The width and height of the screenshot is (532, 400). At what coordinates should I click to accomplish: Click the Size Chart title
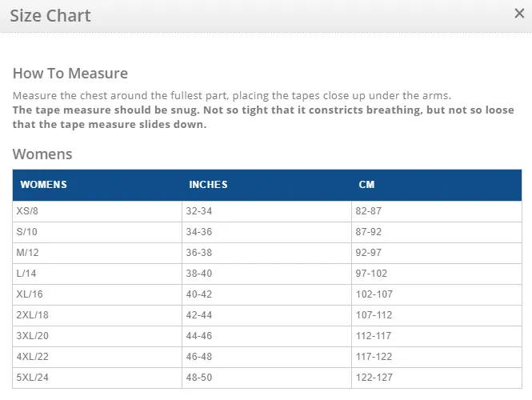[50, 16]
